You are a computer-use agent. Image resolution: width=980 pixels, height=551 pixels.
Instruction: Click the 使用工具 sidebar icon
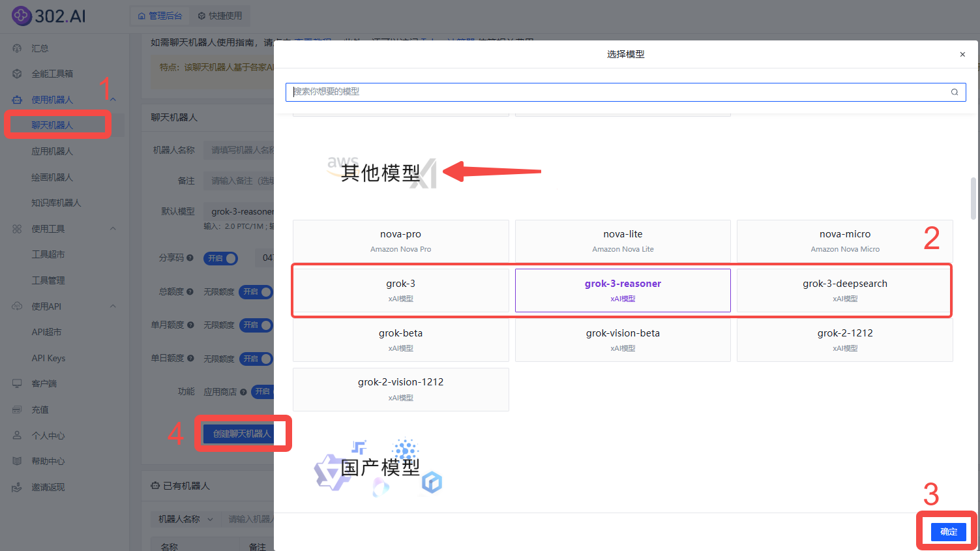pos(17,229)
